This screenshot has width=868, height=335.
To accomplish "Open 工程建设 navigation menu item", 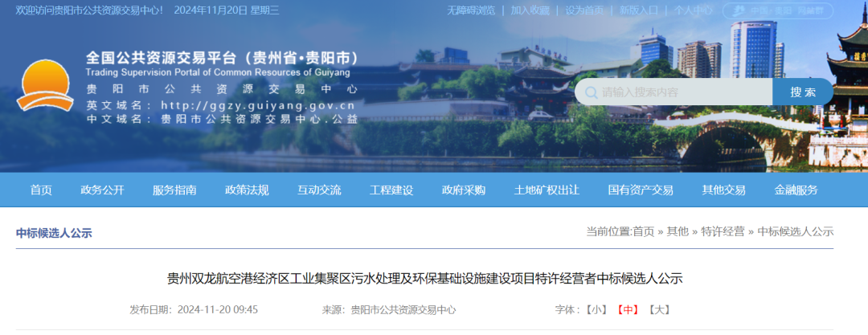I will [391, 190].
